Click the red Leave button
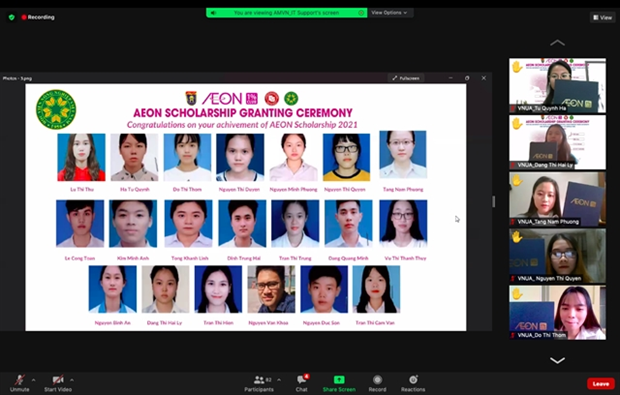This screenshot has height=395, width=620. 601,384
